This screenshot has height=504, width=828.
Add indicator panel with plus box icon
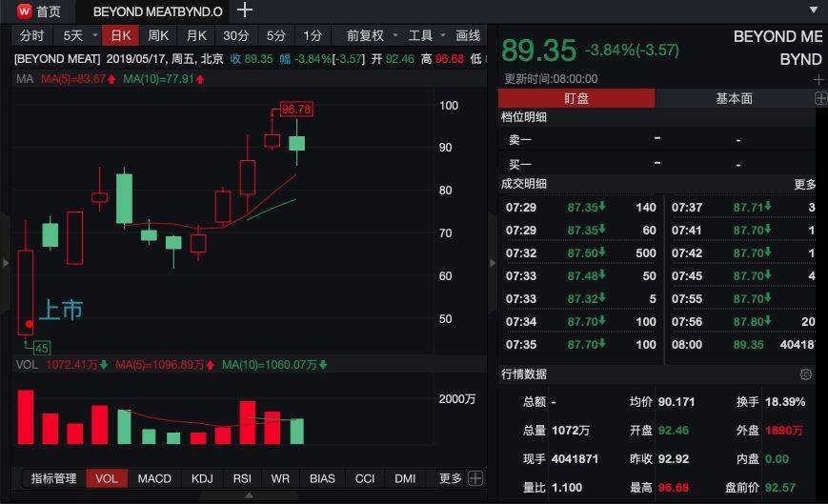(x=475, y=478)
